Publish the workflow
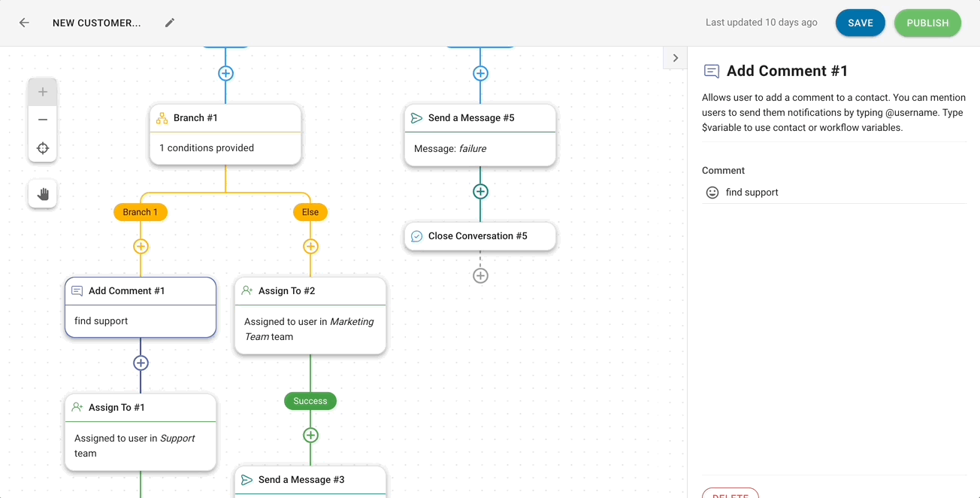Screen dimensions: 980x498 (x=927, y=23)
